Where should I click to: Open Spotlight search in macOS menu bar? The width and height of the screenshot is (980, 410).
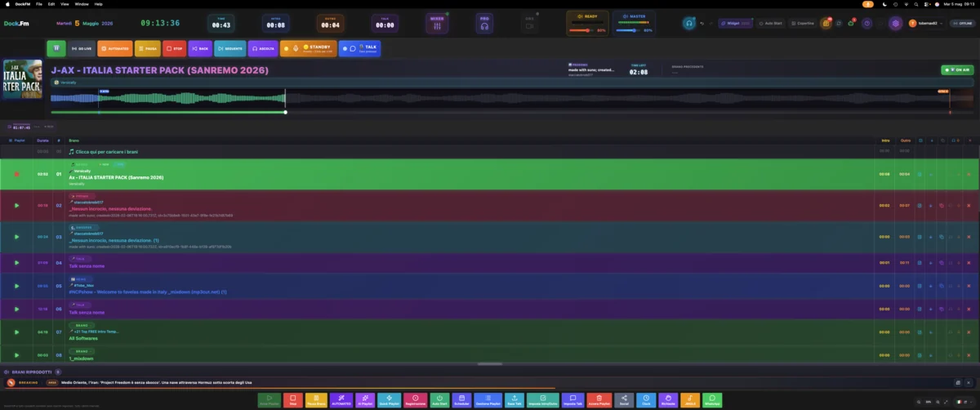click(x=918, y=3)
